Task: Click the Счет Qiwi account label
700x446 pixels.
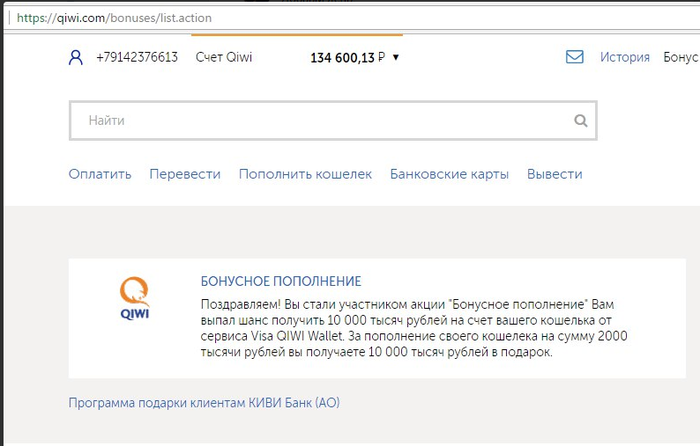Action: click(224, 57)
